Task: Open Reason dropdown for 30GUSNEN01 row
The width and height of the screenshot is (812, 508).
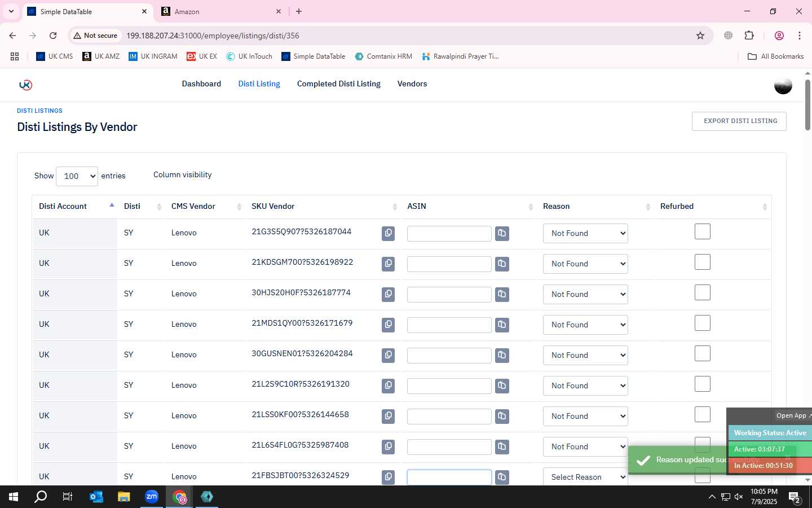Action: (x=585, y=355)
